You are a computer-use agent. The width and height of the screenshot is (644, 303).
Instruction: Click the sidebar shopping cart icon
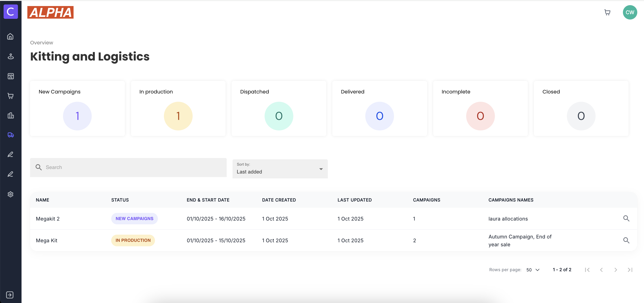11,96
